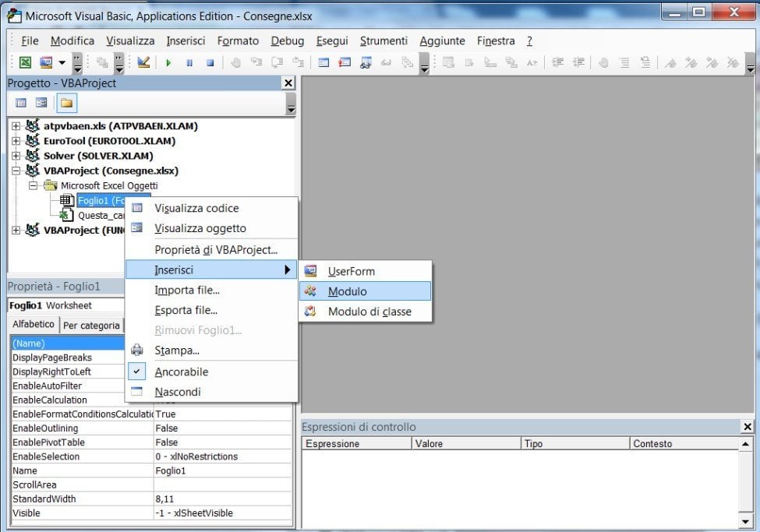The height and width of the screenshot is (532, 760).
Task: Click the Toggle Breakpoint hand icon in Debug toolbar
Action: pos(235,62)
